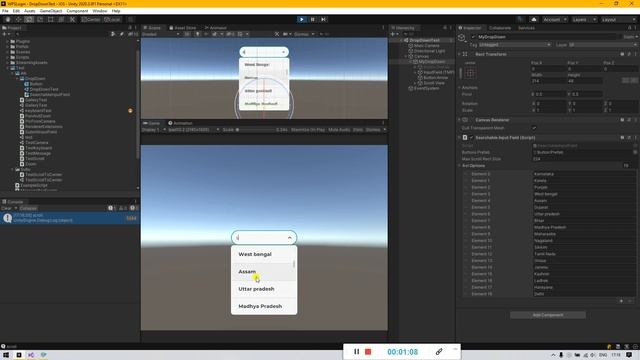Switch to the Asset Store tab
The width and height of the screenshot is (640, 360).
tap(182, 28)
